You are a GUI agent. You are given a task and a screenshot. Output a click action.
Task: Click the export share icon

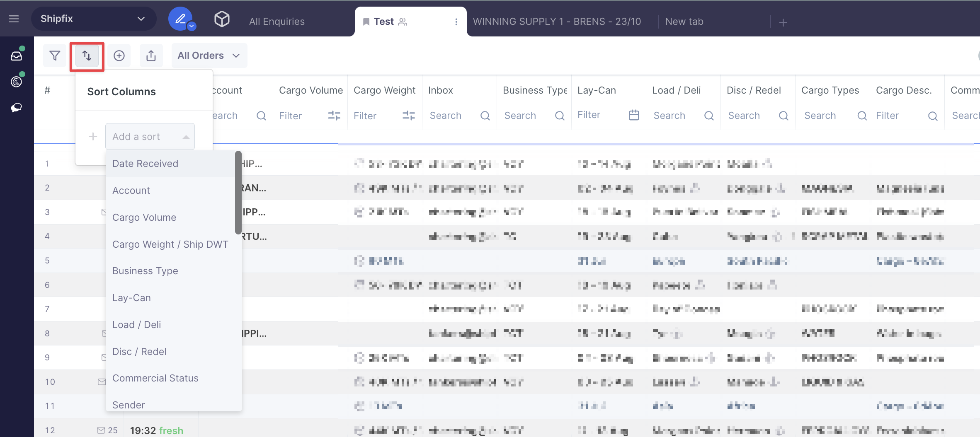[151, 56]
